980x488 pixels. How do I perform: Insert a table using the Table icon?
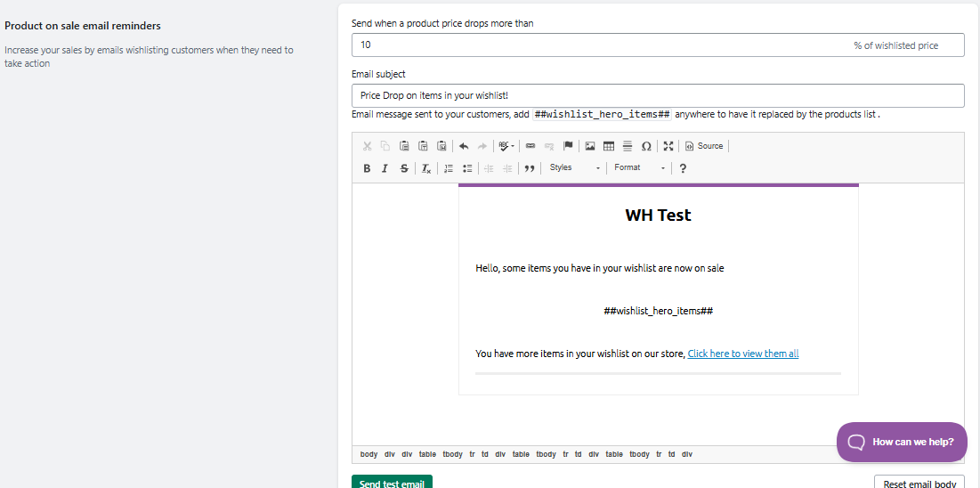tap(609, 146)
